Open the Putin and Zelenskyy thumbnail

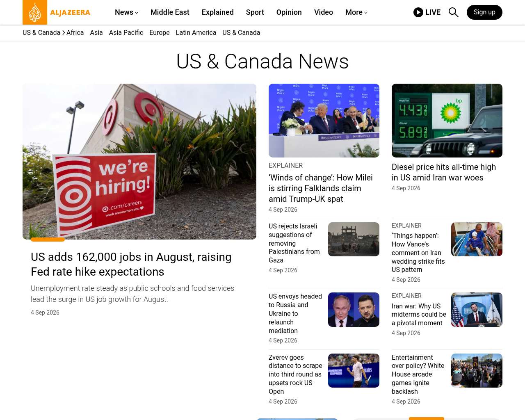[x=354, y=310]
